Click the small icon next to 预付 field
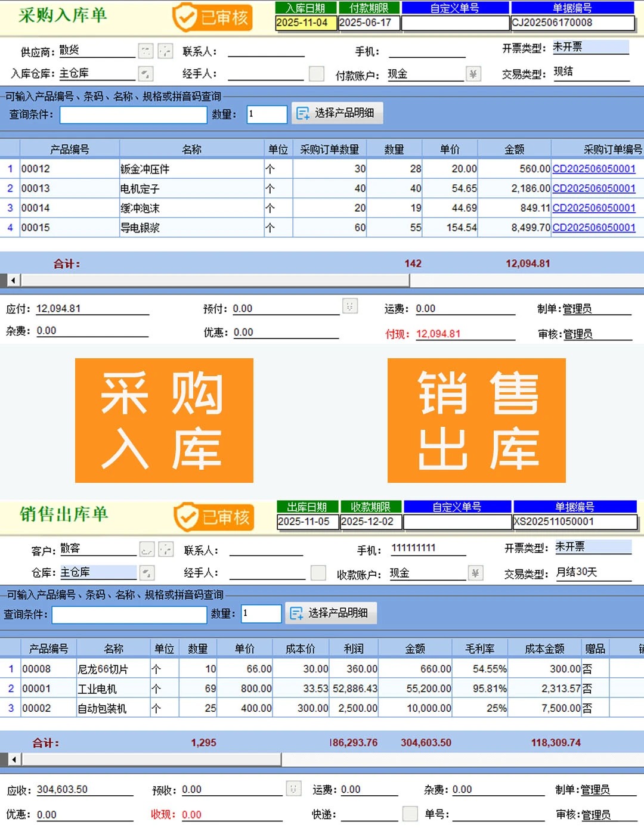This screenshot has height=828, width=644. pyautogui.click(x=350, y=306)
